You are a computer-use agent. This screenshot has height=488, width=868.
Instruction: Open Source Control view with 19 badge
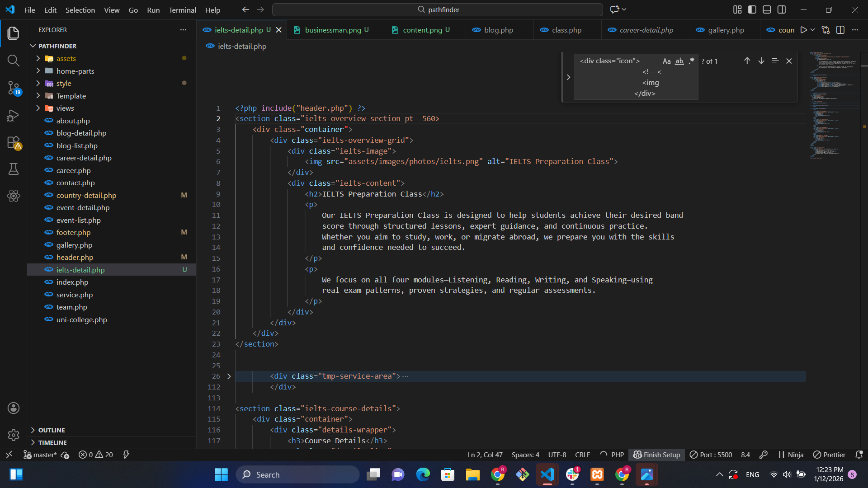(x=13, y=88)
